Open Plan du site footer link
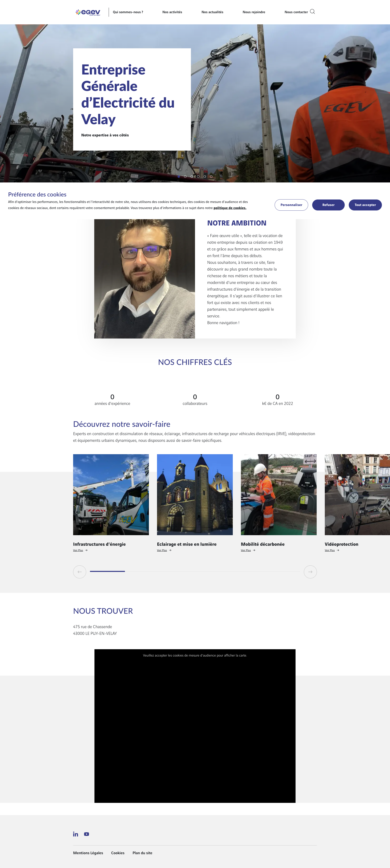 (142, 853)
